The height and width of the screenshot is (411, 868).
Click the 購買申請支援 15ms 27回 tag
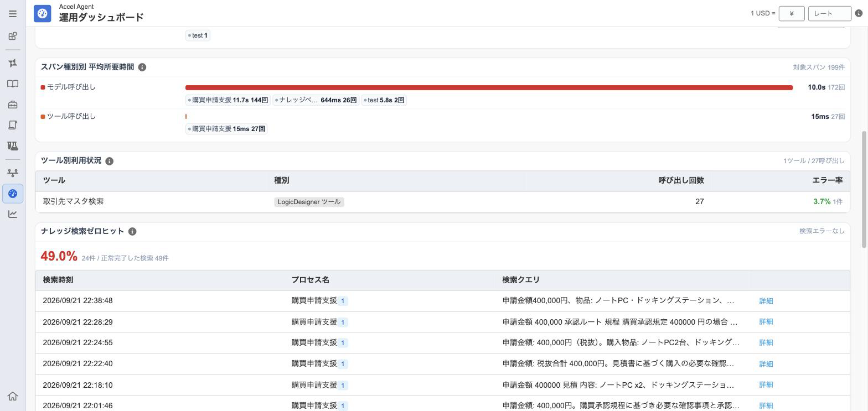pos(226,129)
